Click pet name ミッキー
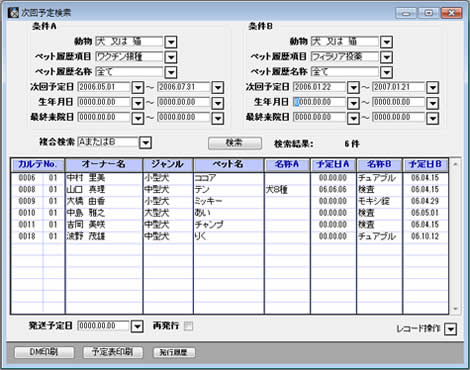This screenshot has width=470, height=370. tap(208, 201)
